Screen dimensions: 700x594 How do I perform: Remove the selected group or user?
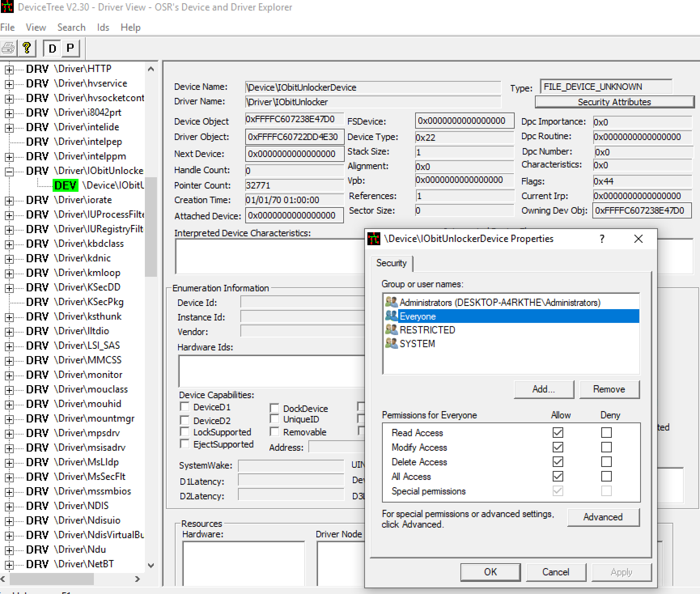coord(609,389)
